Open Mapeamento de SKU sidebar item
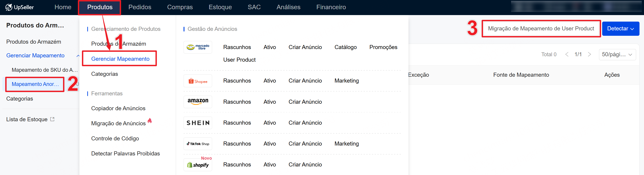The width and height of the screenshot is (644, 175). (45, 70)
